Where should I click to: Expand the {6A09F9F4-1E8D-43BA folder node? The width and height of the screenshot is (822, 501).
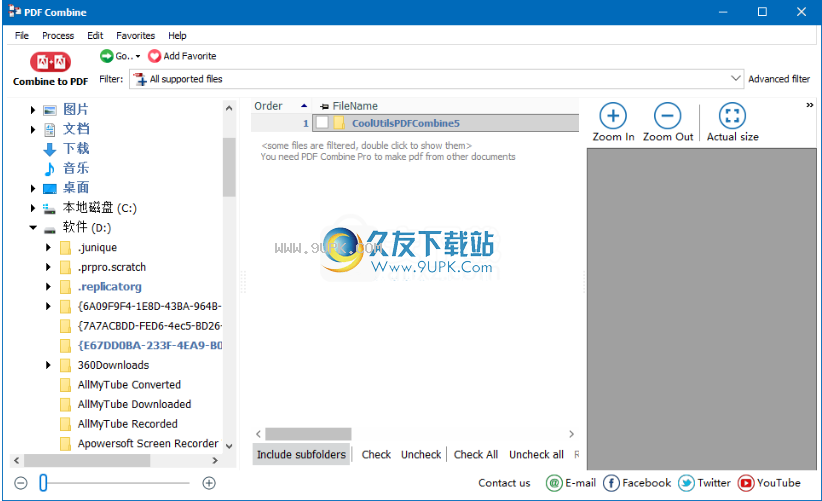[48, 306]
